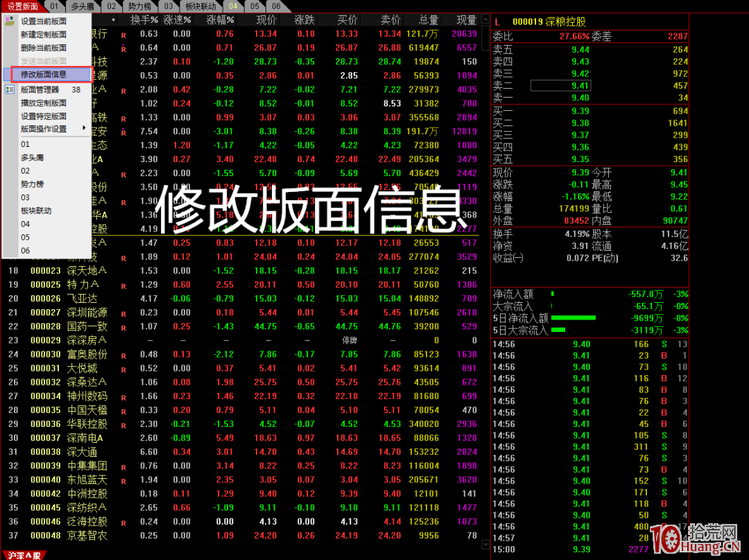This screenshot has width=749, height=560.
Task: Click the scroll-up arrow of the stock list
Action: coord(485,19)
